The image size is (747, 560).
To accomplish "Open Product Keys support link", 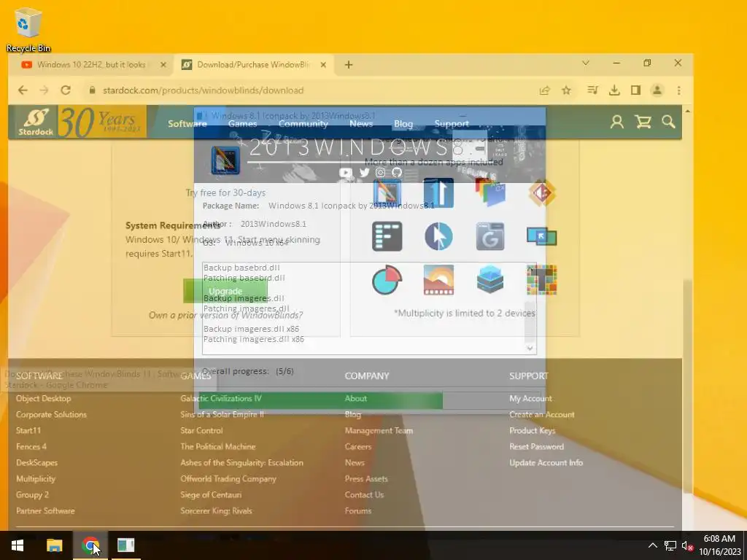I will [x=532, y=430].
